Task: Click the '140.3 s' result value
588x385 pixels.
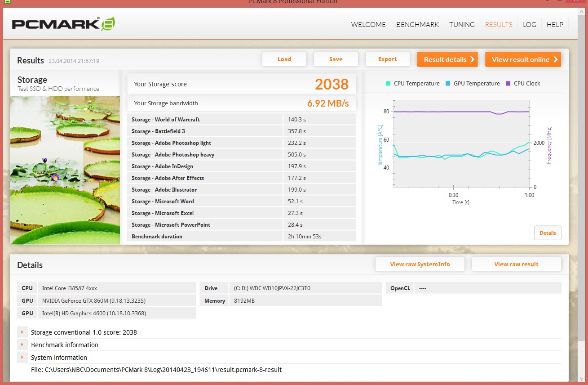Action: point(296,120)
